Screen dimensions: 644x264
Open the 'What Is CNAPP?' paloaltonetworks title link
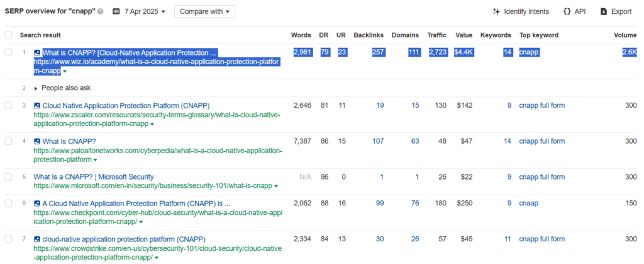[x=69, y=142]
